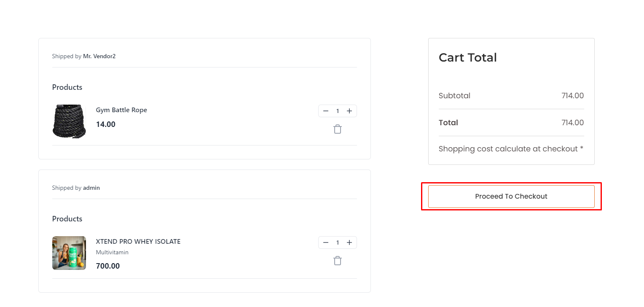The height and width of the screenshot is (307, 644).
Task: Remove XTEND PRO WHEY ISOLATE with trash icon
Action: pyautogui.click(x=338, y=261)
